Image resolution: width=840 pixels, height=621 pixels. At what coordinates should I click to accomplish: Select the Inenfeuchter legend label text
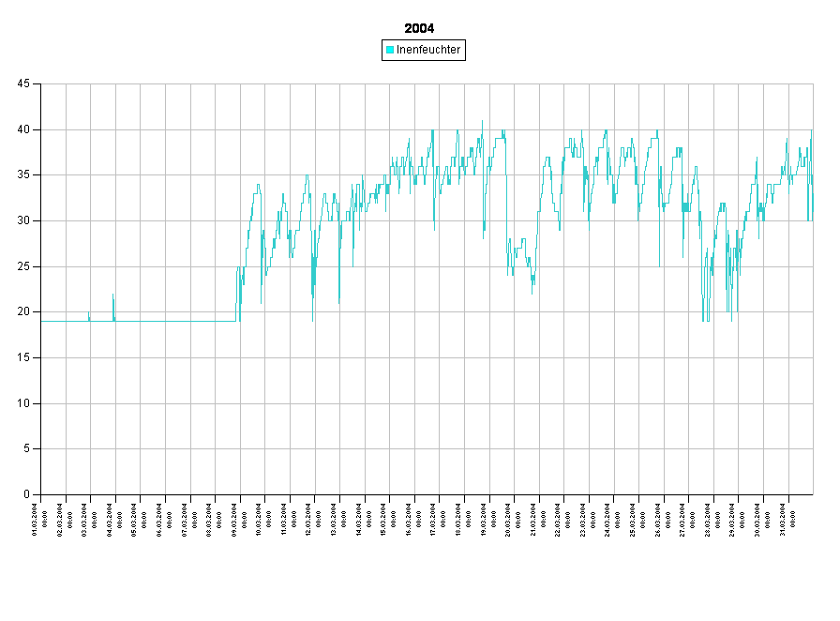click(428, 50)
